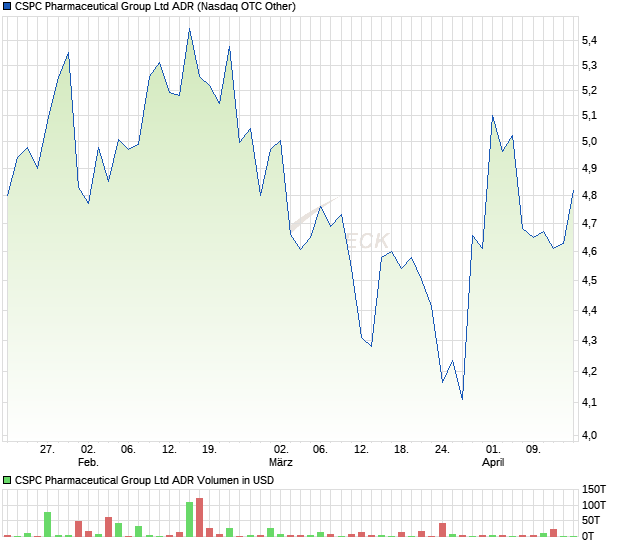
Task: Click the highest price peak above 5,4
Action: pyautogui.click(x=189, y=29)
